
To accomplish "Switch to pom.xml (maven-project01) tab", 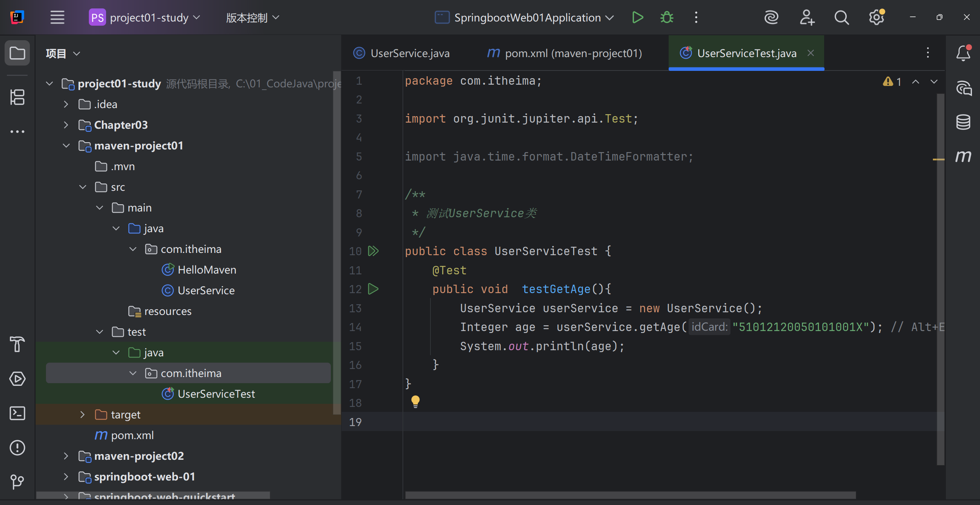I will (x=573, y=53).
